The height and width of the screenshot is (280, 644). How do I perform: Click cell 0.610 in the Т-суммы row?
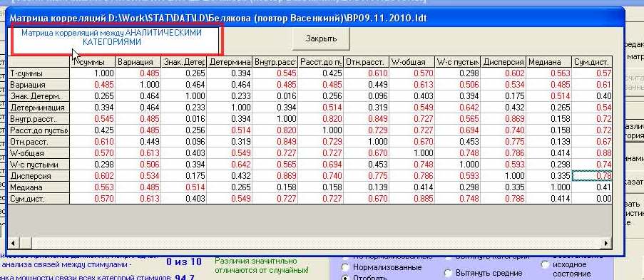[366, 73]
